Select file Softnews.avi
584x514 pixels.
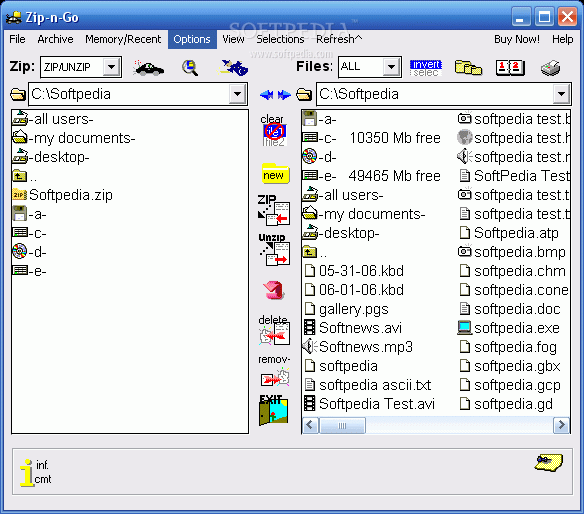click(353, 328)
